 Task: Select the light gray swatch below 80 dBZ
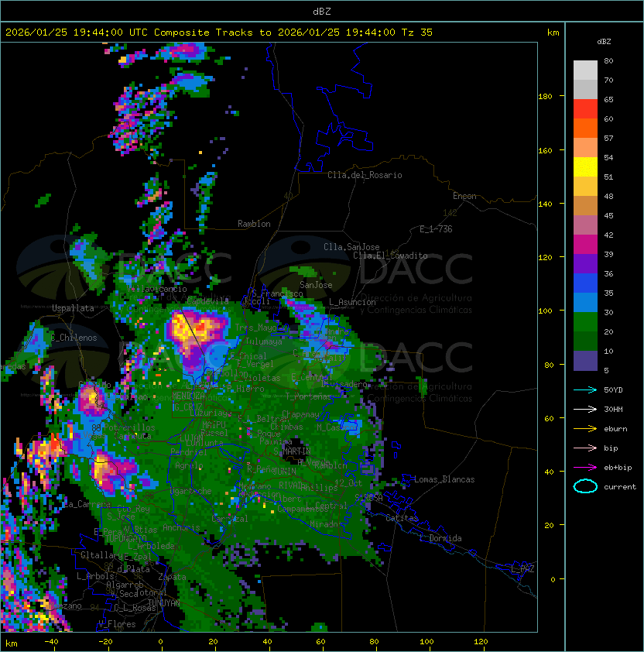585,70
